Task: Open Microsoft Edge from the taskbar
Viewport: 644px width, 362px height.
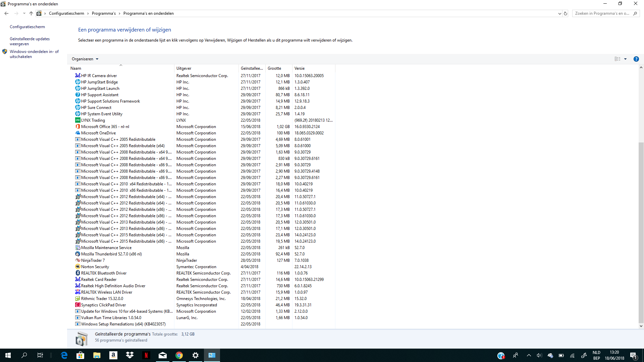Action: pyautogui.click(x=64, y=355)
